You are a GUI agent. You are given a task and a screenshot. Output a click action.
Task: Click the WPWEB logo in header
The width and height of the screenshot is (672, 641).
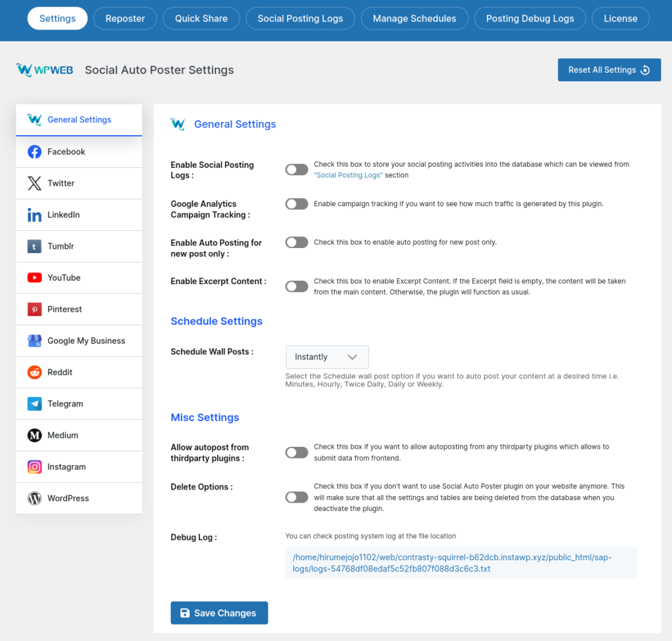(45, 70)
